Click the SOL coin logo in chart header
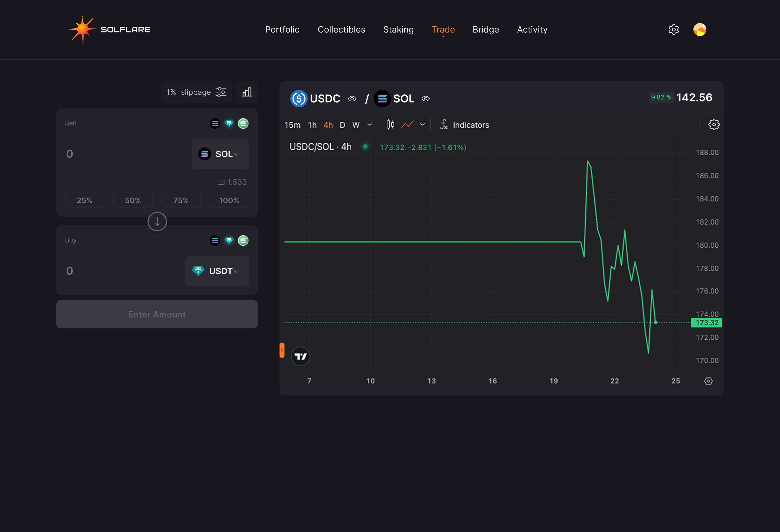Image resolution: width=780 pixels, height=532 pixels. pyautogui.click(x=382, y=99)
